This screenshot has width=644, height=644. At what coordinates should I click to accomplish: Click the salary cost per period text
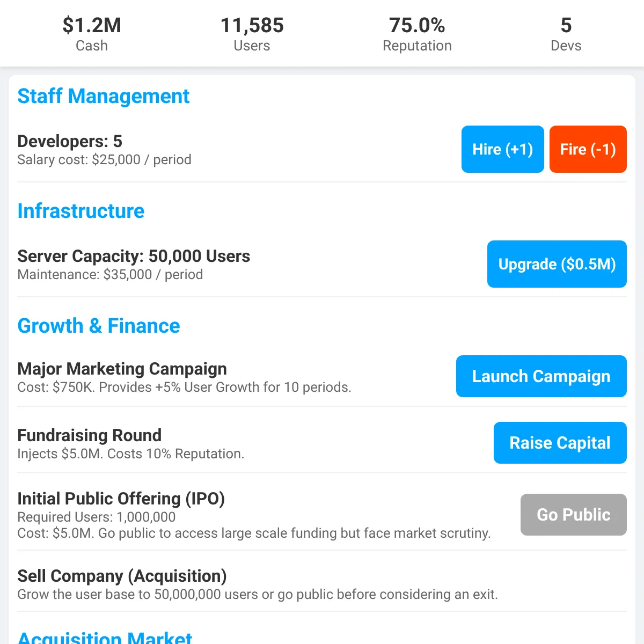[104, 160]
